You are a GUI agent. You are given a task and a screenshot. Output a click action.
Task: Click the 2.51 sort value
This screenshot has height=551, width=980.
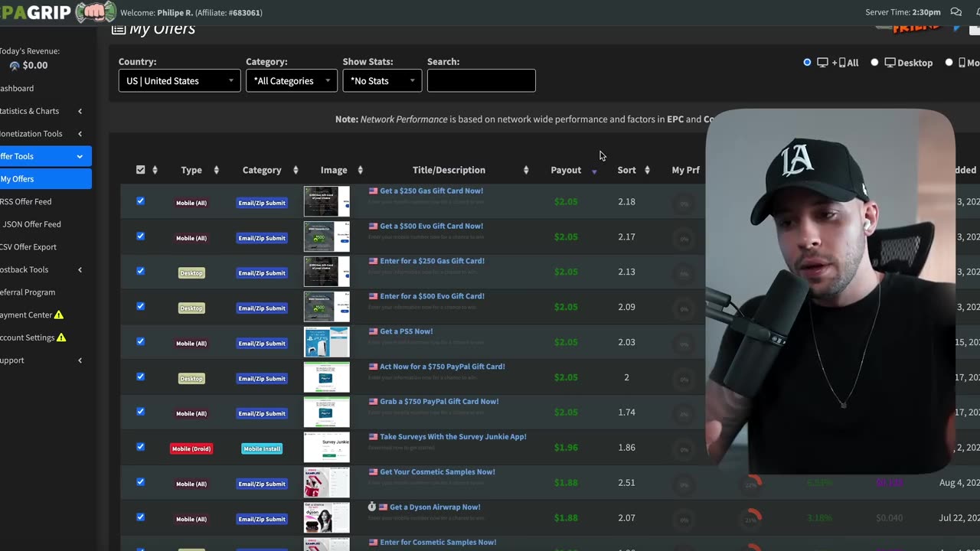[x=626, y=483]
